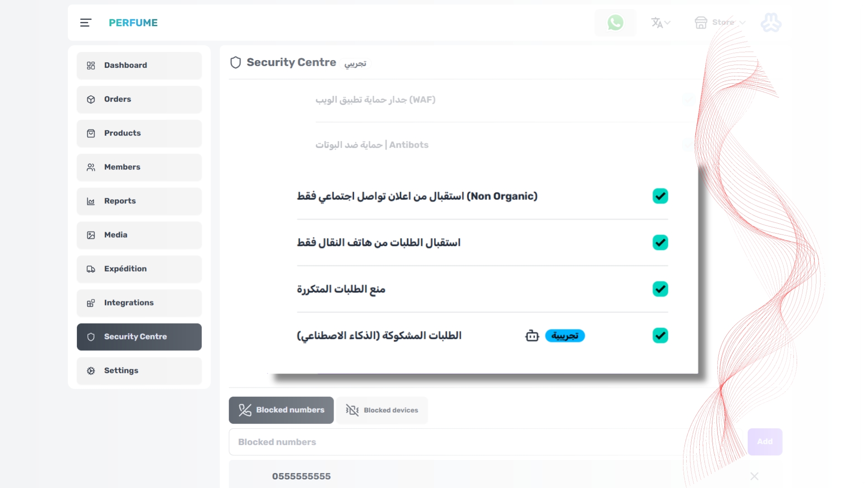868x488 pixels.
Task: Click the robot icon next to beta badge
Action: click(532, 336)
